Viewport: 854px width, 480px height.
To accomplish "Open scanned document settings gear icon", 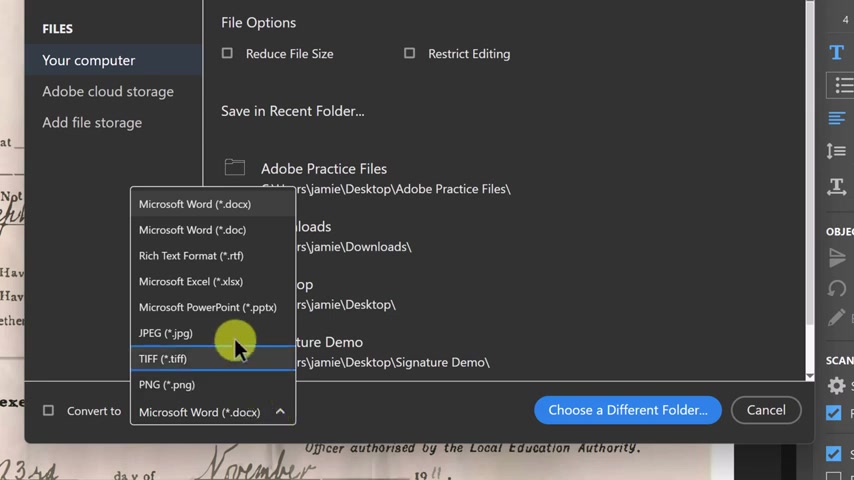I will click(x=836, y=386).
